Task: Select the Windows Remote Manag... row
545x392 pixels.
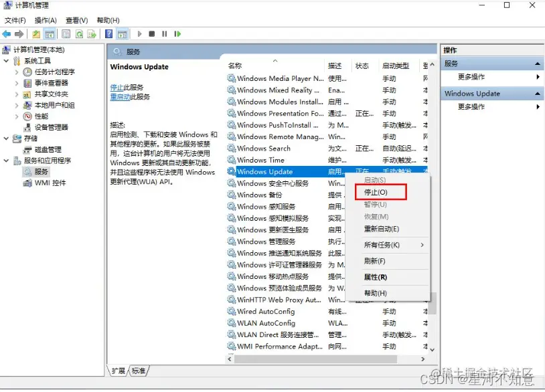Action: pos(327,137)
